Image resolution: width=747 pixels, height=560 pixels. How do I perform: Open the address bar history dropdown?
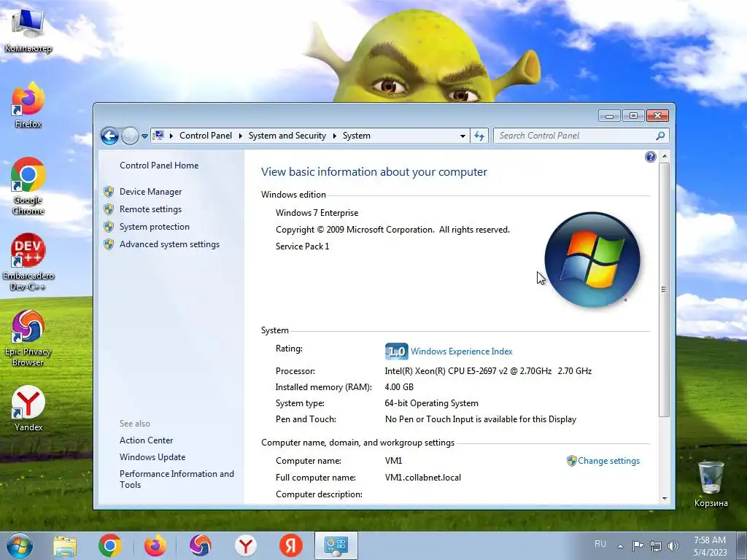(x=462, y=136)
